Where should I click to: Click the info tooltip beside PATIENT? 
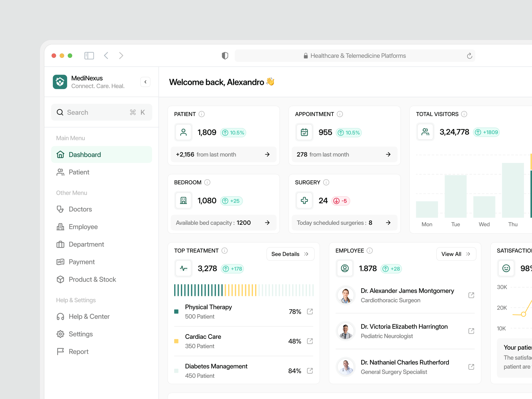[202, 114]
